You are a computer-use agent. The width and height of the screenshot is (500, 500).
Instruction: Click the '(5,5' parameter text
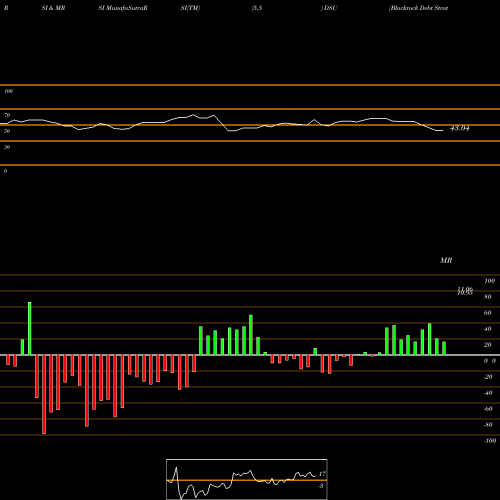coord(257,8)
